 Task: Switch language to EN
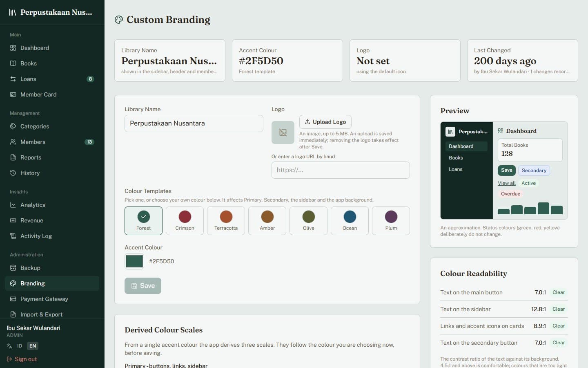pos(33,346)
